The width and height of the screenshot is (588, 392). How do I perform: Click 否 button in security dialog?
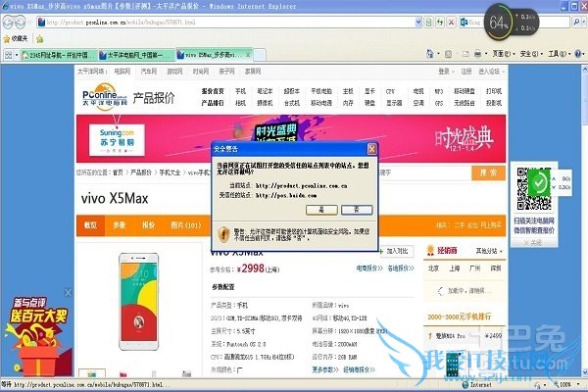point(357,210)
